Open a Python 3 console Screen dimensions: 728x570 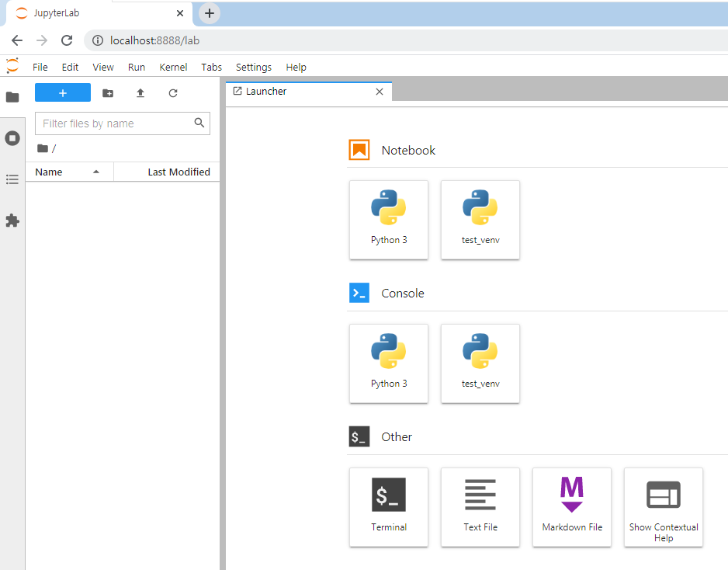[389, 363]
